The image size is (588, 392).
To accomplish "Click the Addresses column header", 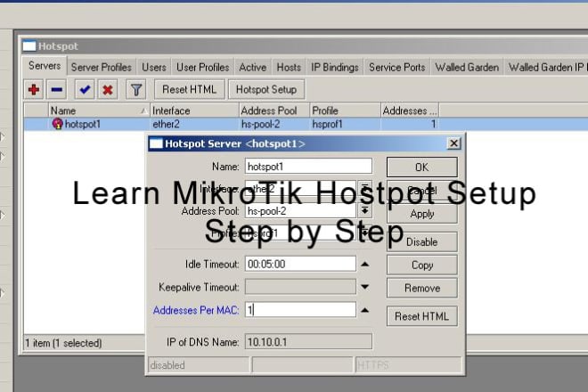I will tap(410, 110).
